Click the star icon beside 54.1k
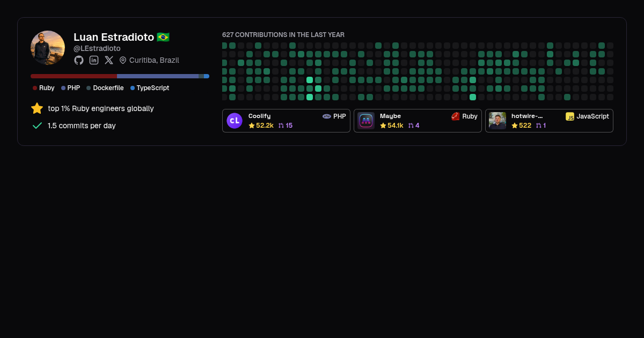Viewport: 644px width, 338px height. (x=383, y=126)
